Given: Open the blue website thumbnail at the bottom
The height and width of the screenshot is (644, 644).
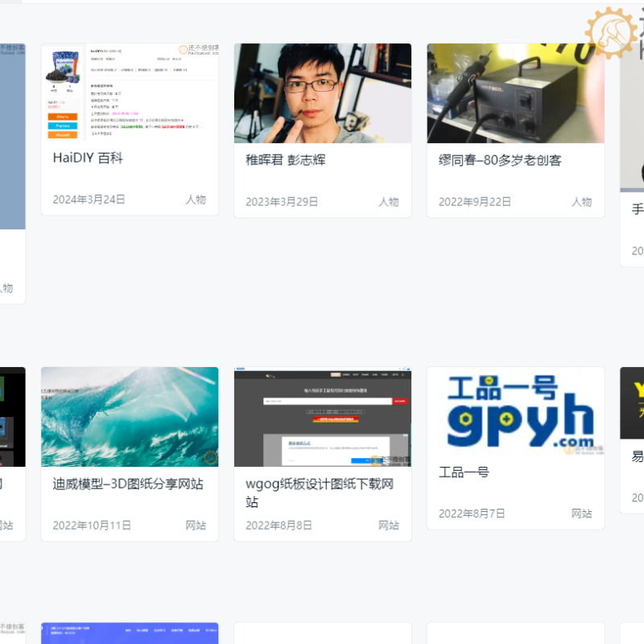Looking at the screenshot, I should tap(130, 634).
